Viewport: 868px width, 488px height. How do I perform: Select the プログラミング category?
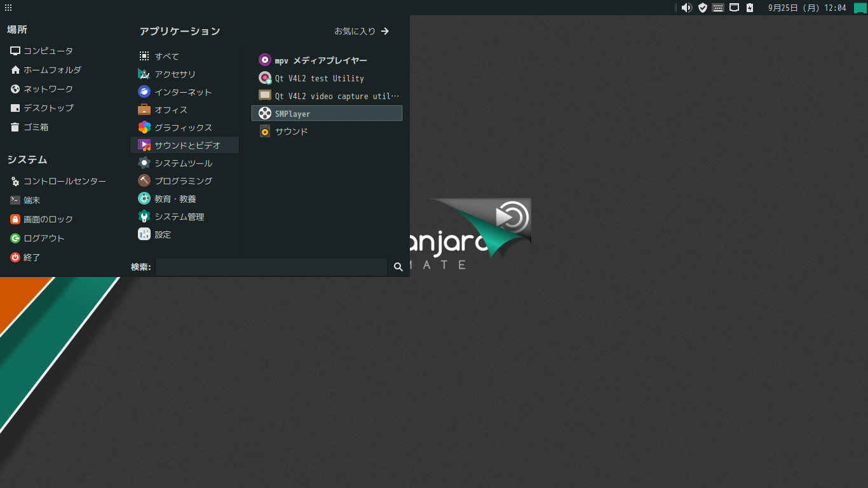[184, 180]
